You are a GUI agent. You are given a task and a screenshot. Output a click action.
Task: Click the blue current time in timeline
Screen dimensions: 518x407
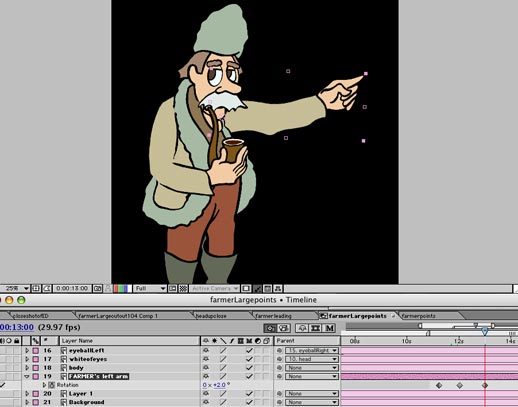click(17, 327)
